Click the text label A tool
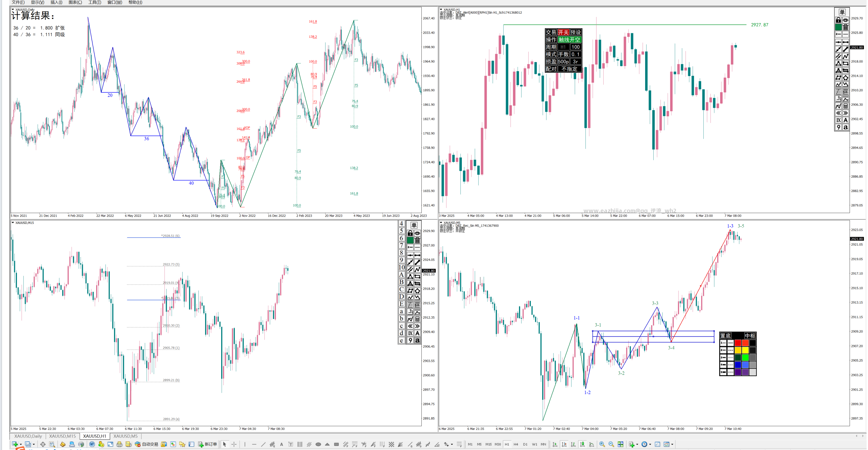The height and width of the screenshot is (450, 868). pos(281,444)
